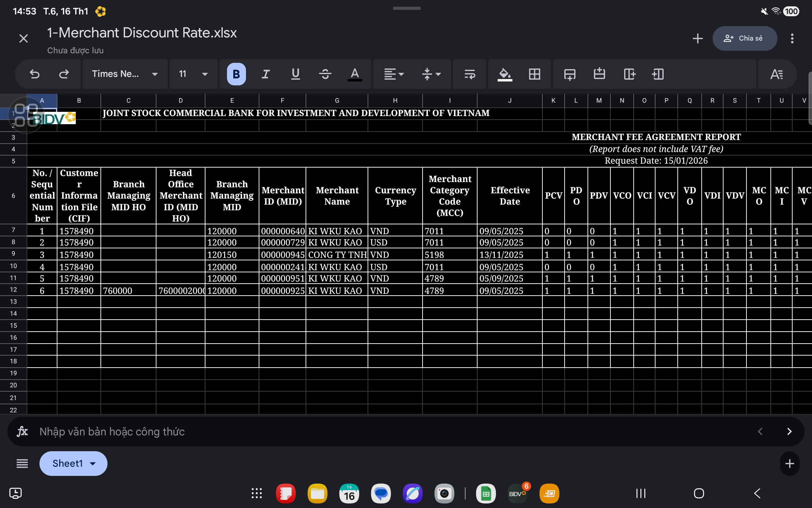812x508 pixels.
Task: Open the cell borders tool
Action: click(534, 74)
